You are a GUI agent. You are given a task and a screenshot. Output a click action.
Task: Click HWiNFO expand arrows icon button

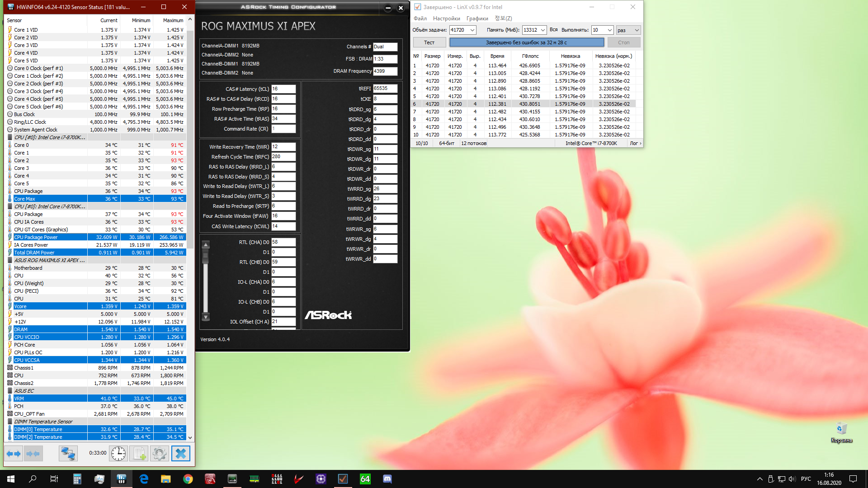click(14, 454)
